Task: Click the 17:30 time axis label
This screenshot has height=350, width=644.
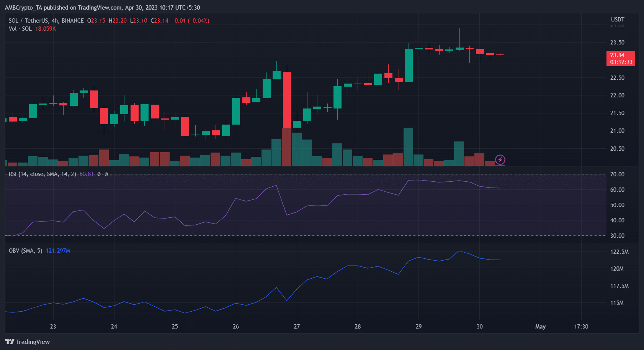Action: 581,327
